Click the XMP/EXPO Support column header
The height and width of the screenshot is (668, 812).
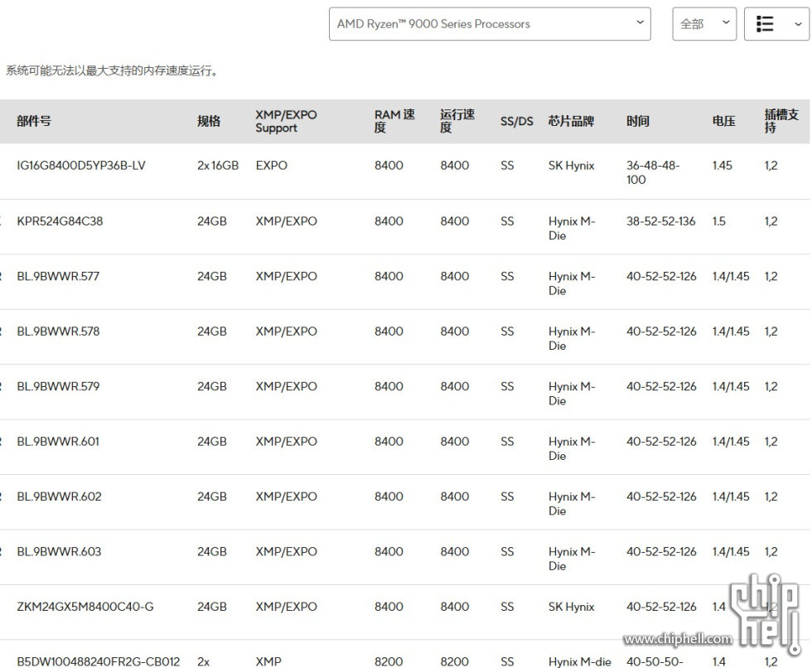click(286, 121)
